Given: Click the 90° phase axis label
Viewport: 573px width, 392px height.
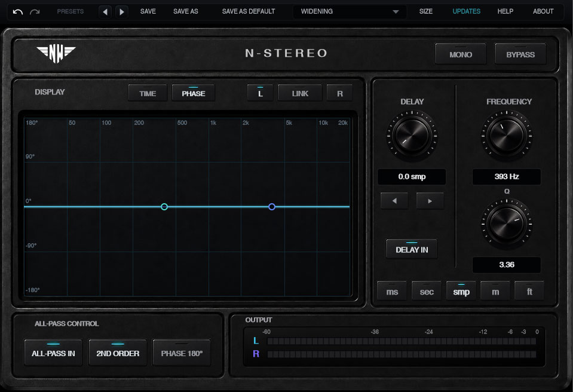Looking at the screenshot, I should (30, 157).
